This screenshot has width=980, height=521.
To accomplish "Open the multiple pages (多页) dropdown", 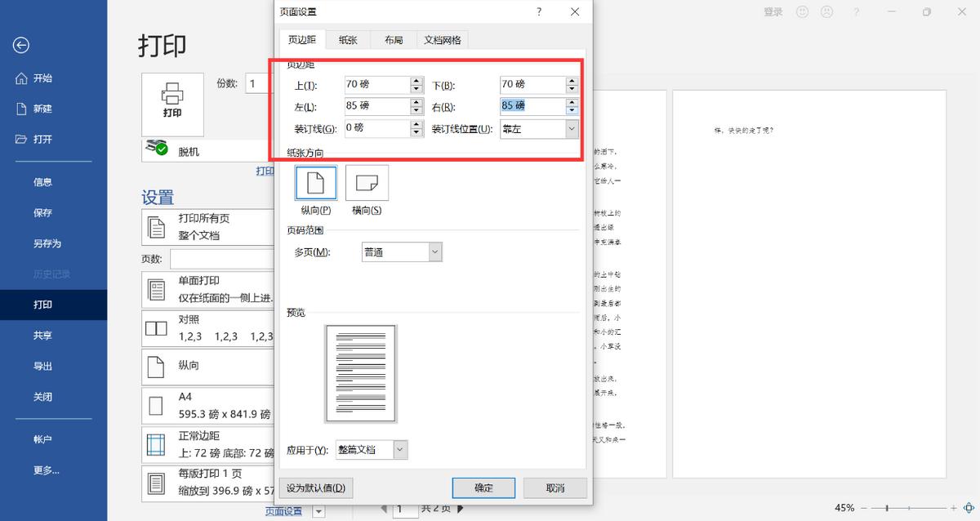I will 434,252.
